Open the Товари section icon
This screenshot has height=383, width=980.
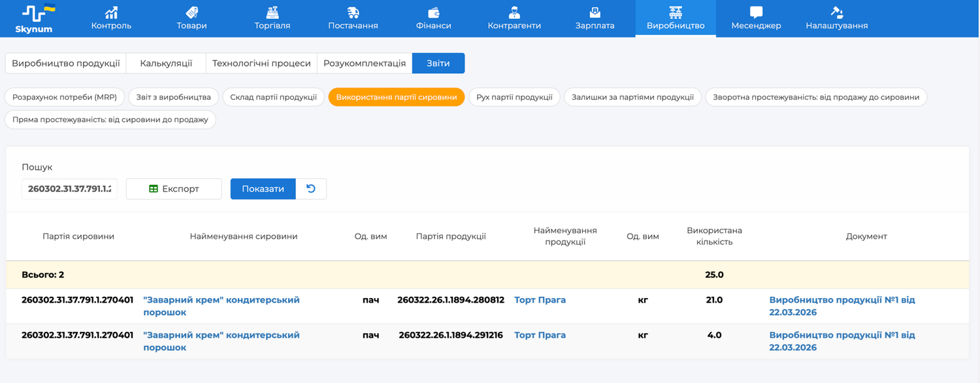(191, 12)
